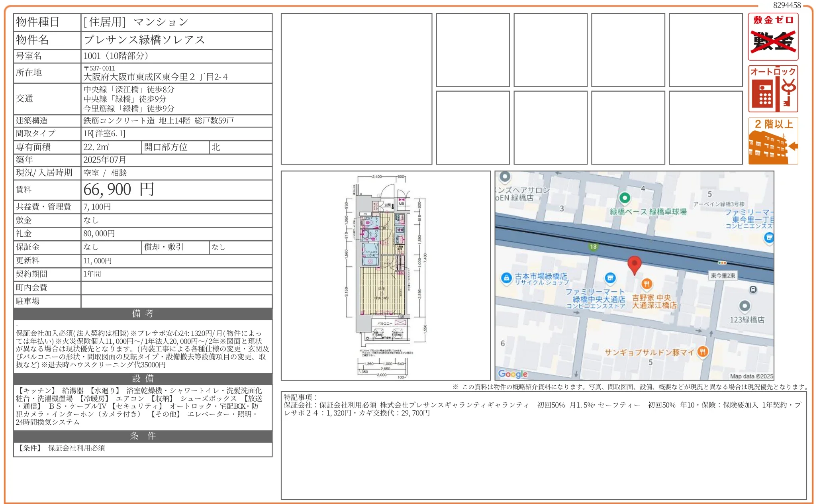Click the red location pin on map
819x504 pixels.
point(634,265)
